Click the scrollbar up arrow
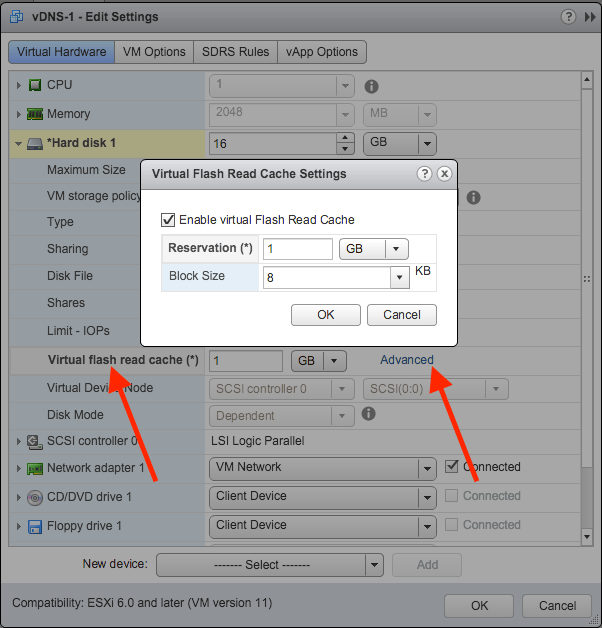 (x=586, y=80)
